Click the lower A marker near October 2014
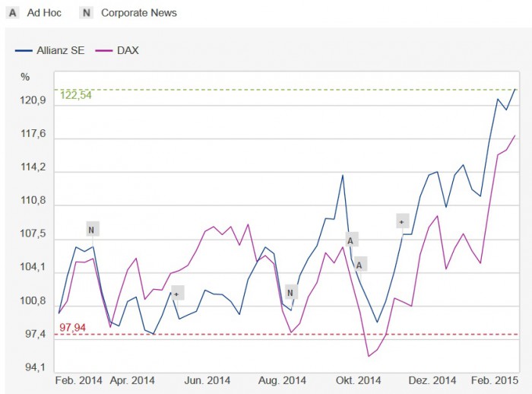Image resolution: width=532 pixels, height=394 pixels. click(x=360, y=264)
